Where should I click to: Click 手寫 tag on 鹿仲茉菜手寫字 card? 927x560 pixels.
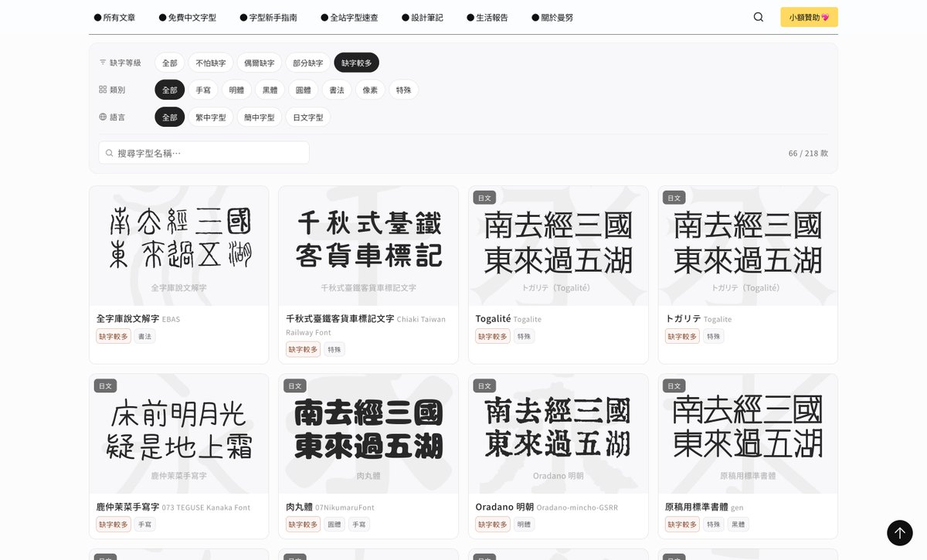click(x=145, y=524)
